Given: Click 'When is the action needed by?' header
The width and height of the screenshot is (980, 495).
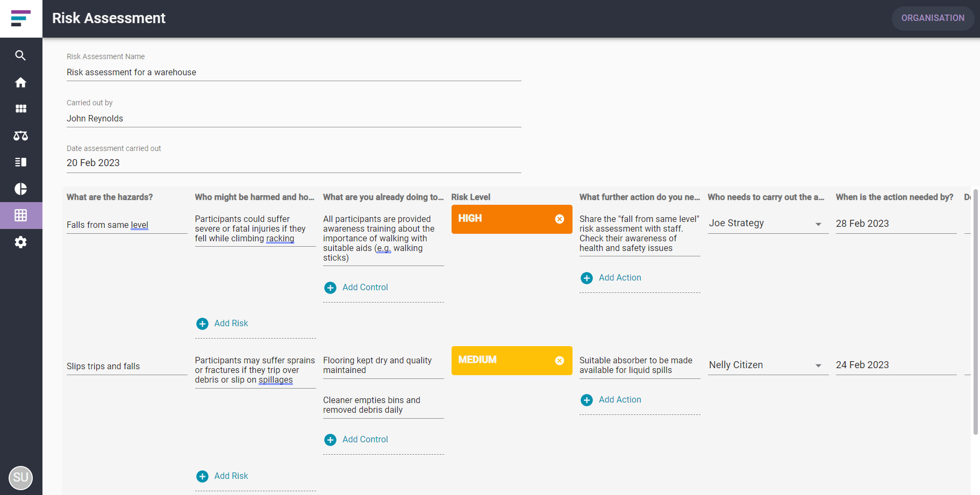Looking at the screenshot, I should 895,197.
